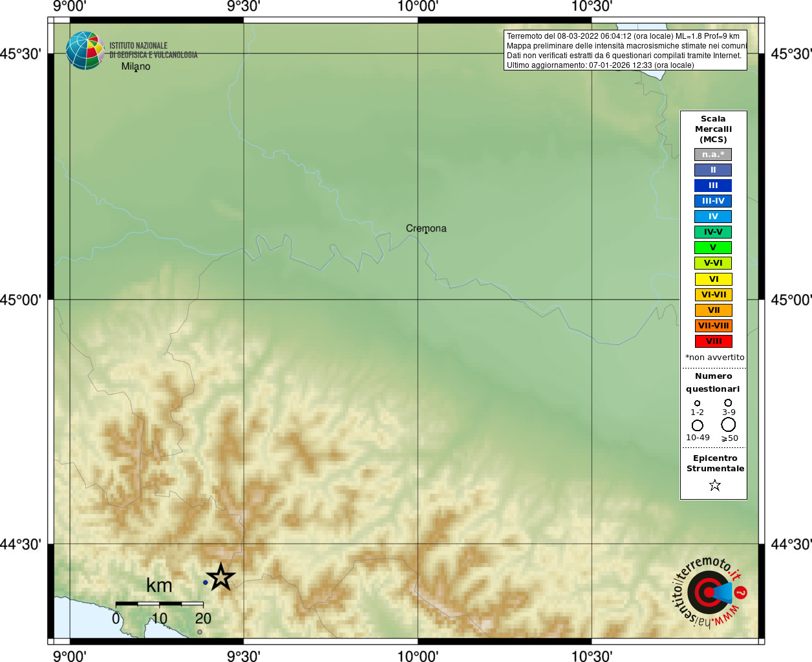Click the Milano city label
812x662 pixels.
tap(136, 66)
